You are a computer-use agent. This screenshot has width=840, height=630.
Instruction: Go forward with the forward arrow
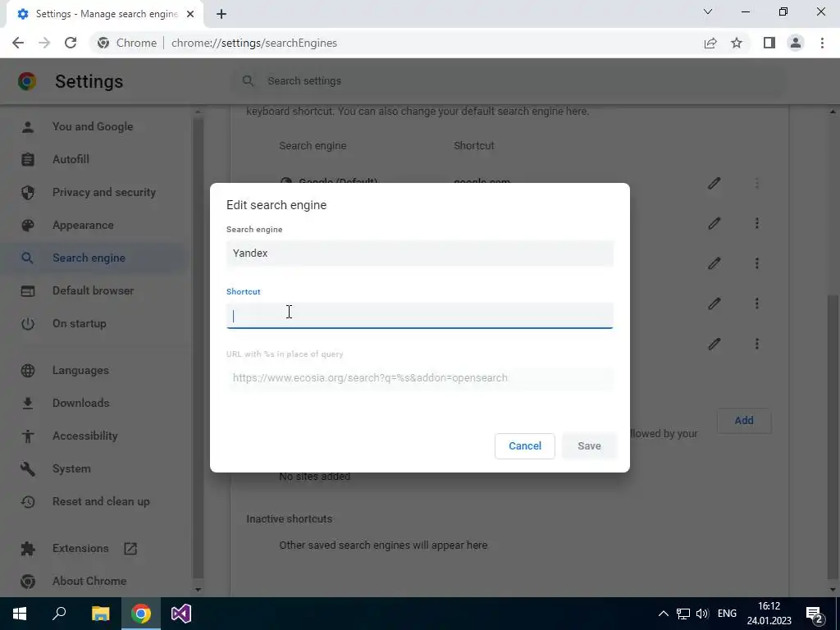(44, 43)
